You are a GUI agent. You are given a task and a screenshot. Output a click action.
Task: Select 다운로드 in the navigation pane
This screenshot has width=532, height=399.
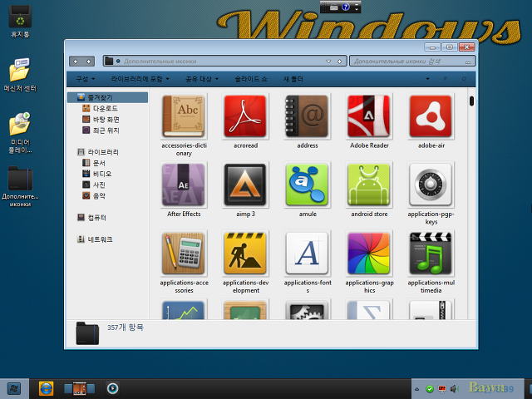pos(101,108)
